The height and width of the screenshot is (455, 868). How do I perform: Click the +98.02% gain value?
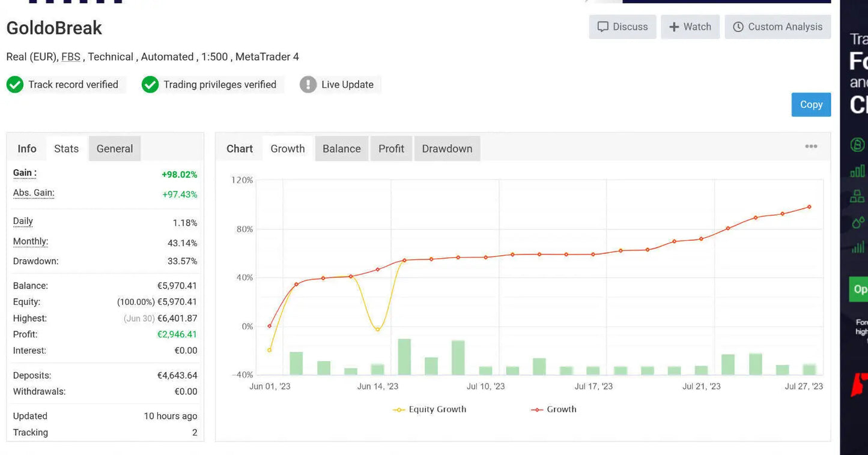(179, 175)
